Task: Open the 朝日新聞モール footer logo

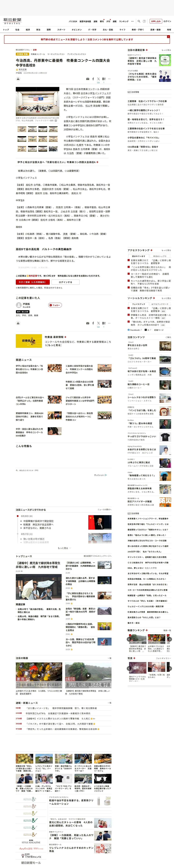Action: click(31, 863)
